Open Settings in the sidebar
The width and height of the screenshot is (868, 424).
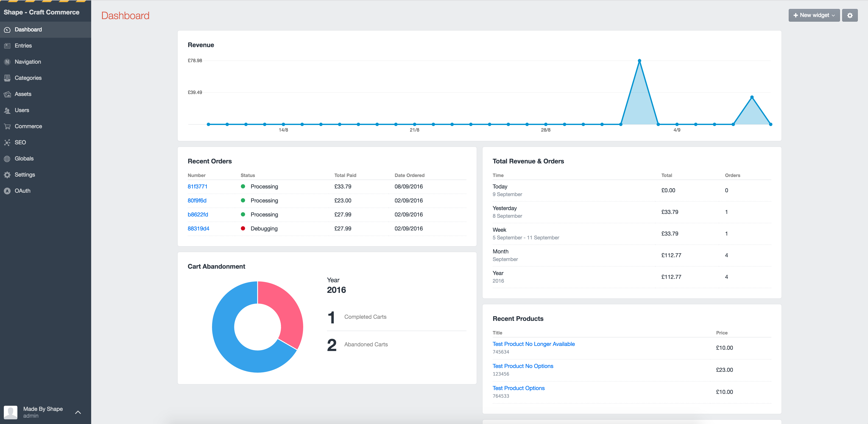click(x=25, y=175)
